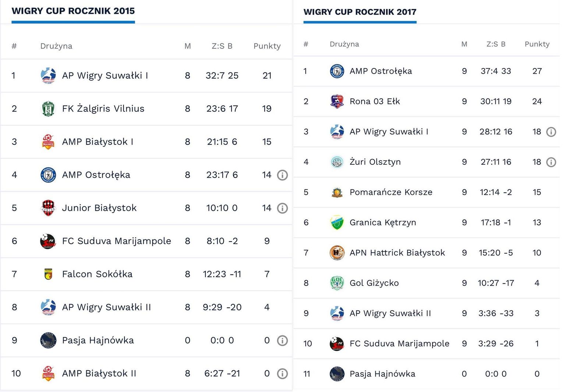Click Z:S B column header in 2017 table
This screenshot has width=563, height=392.
[x=496, y=44]
